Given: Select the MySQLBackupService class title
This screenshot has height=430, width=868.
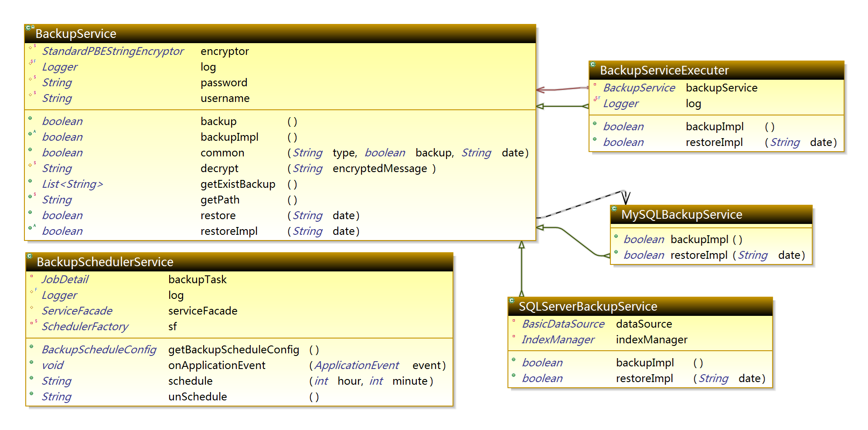Looking at the screenshot, I should pyautogui.click(x=681, y=214).
